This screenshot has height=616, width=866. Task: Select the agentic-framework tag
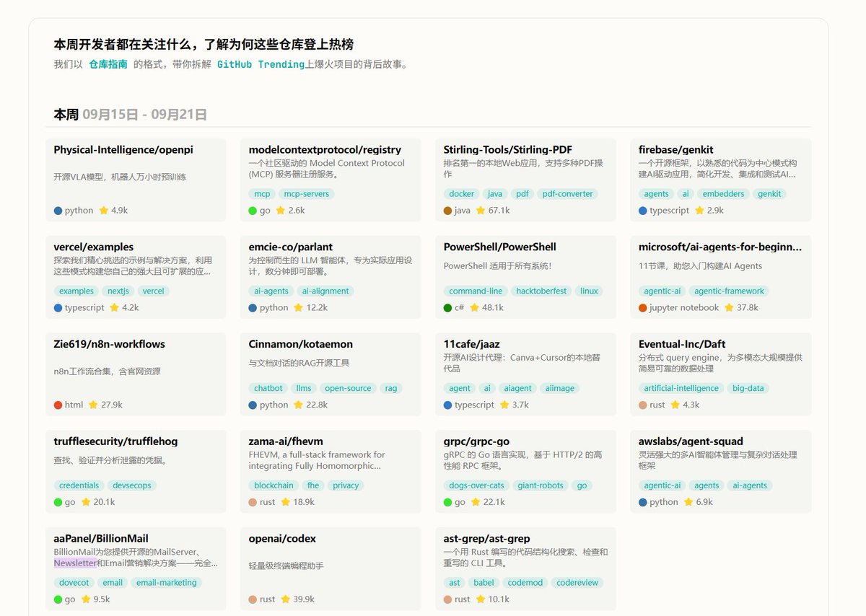(729, 291)
